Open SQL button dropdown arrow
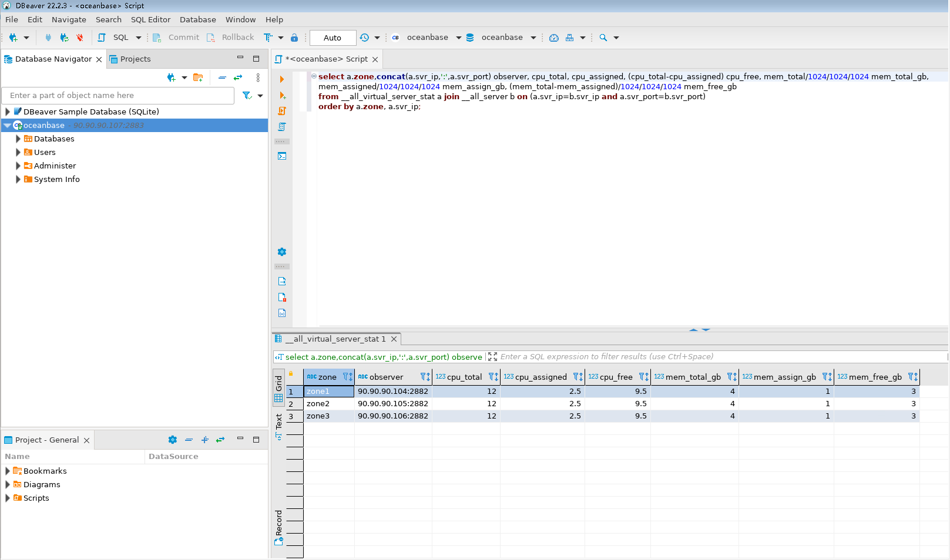 tap(139, 38)
